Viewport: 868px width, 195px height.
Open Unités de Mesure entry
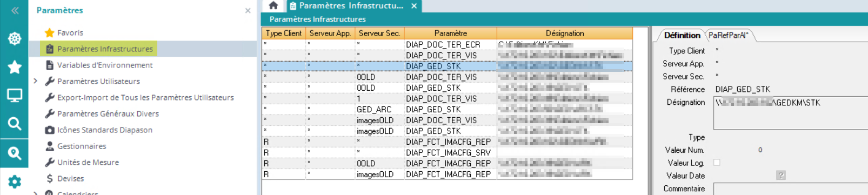point(88,162)
